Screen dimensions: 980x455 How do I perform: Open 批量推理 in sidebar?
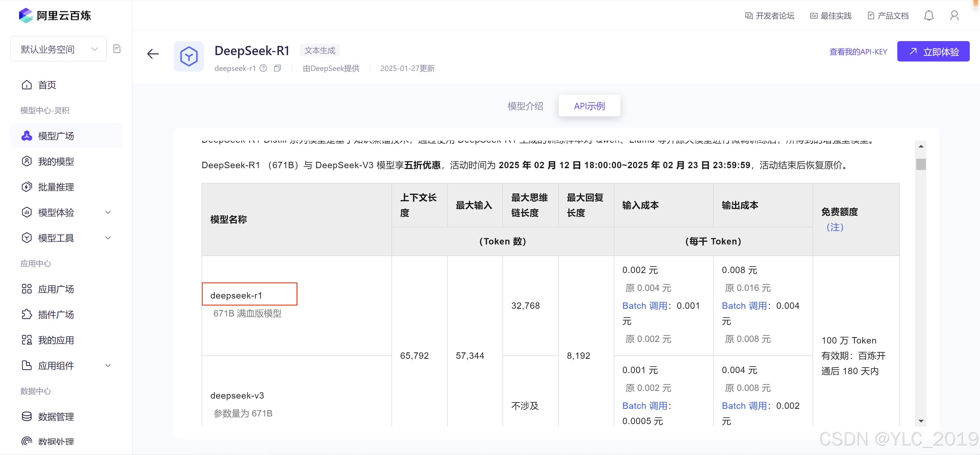(x=56, y=187)
